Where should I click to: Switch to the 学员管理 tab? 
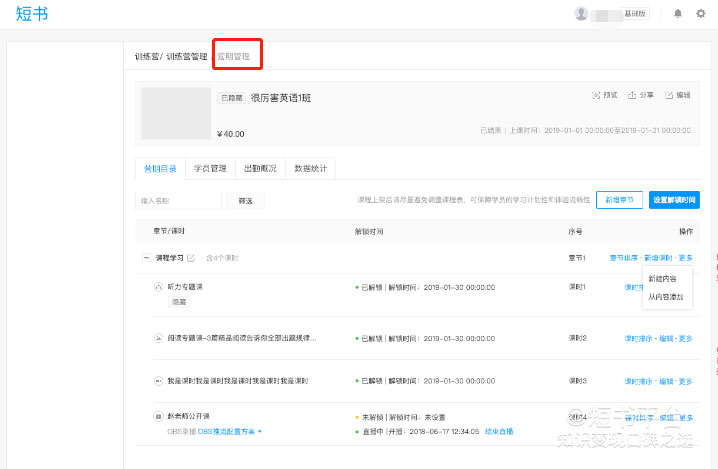tap(210, 168)
